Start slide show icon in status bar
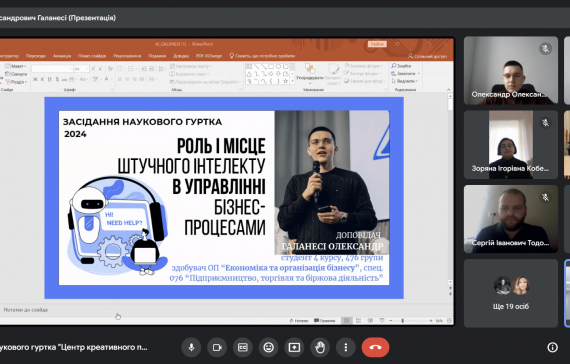 point(382,321)
